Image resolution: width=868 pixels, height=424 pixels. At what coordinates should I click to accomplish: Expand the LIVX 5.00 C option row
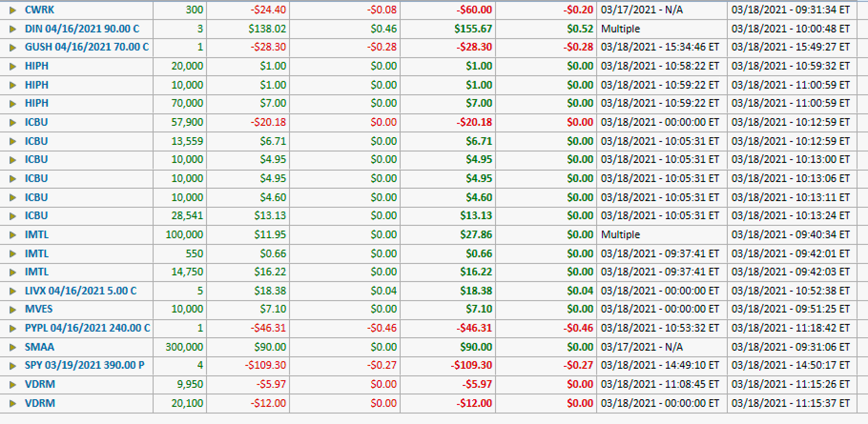pos(13,291)
